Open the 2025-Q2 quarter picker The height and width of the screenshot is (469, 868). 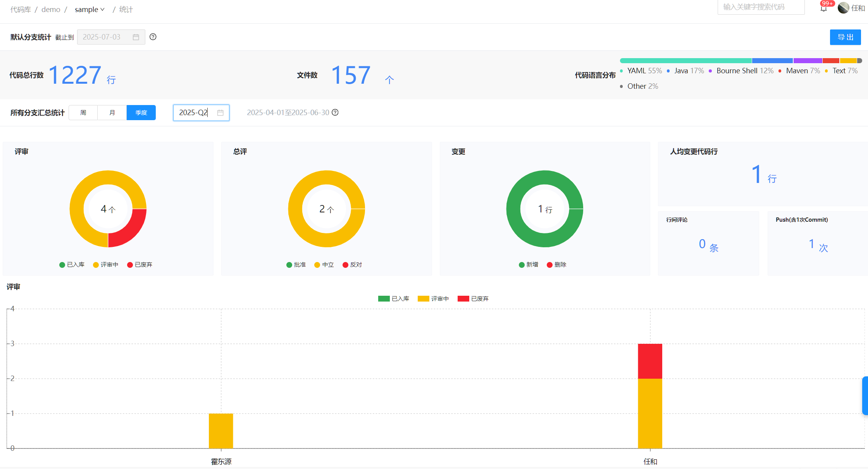click(196, 113)
